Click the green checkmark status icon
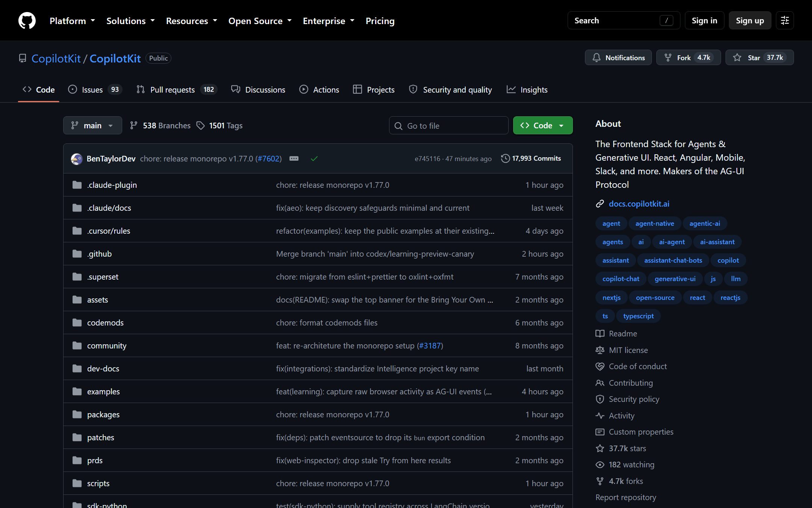Image resolution: width=812 pixels, height=508 pixels. 314,159
